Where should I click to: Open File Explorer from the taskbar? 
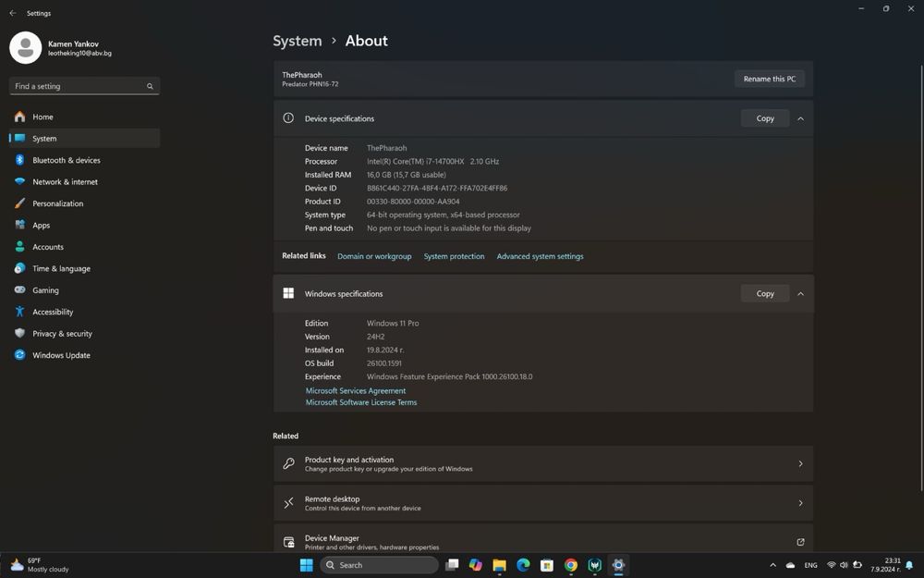point(499,565)
